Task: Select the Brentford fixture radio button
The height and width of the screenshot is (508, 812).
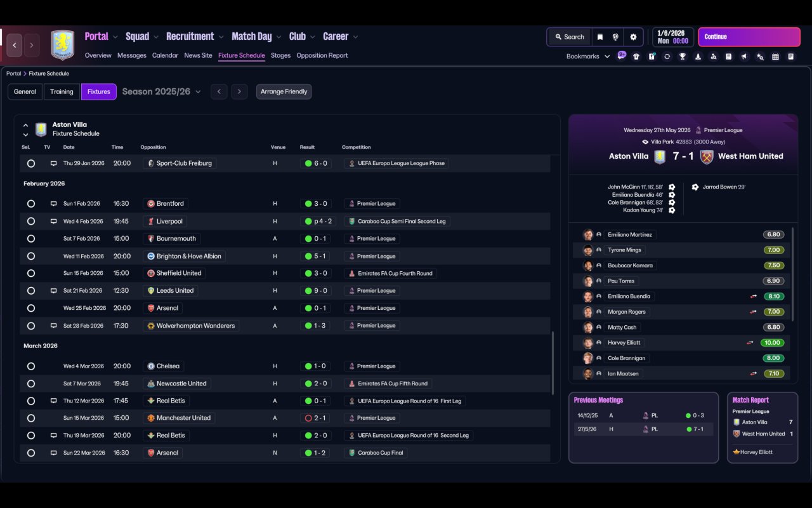Action: point(30,204)
